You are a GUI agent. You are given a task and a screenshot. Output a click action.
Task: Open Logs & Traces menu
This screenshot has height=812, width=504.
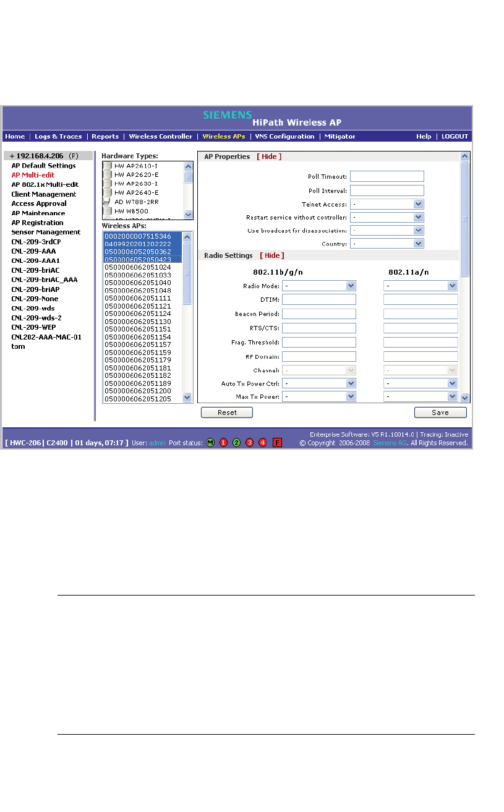coord(58,137)
